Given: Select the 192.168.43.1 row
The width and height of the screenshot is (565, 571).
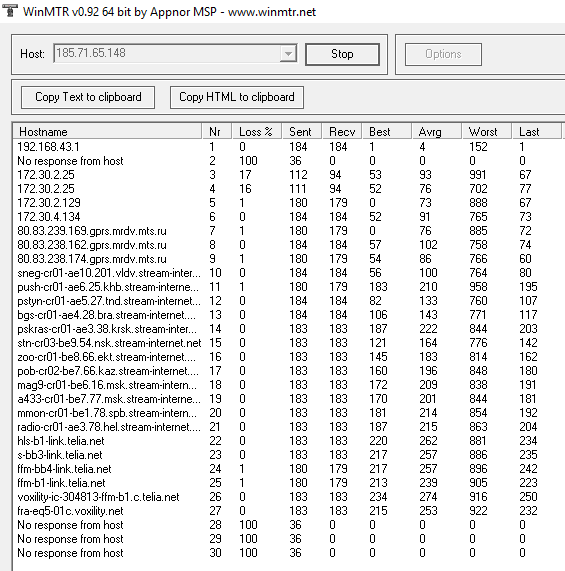Looking at the screenshot, I should [289, 147].
